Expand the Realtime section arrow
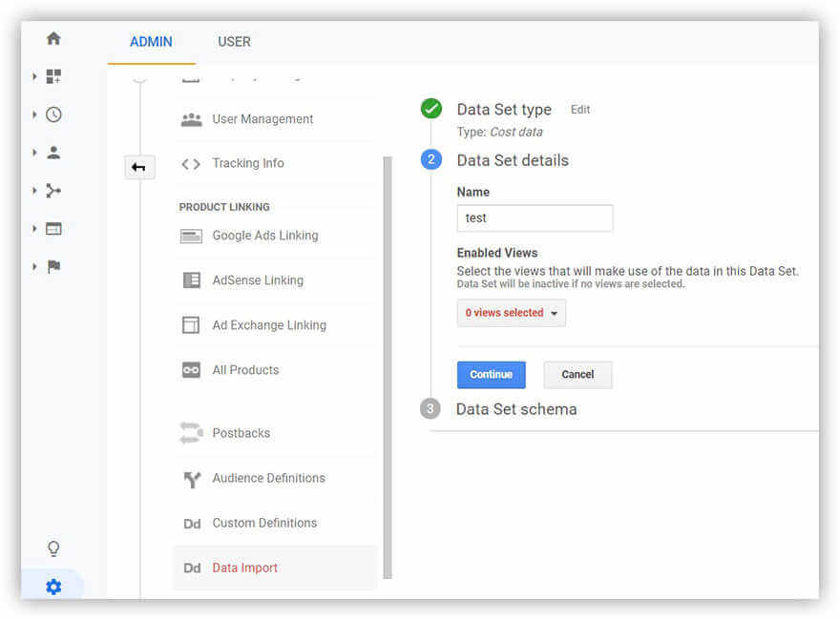This screenshot has height=620, width=840. 35,114
